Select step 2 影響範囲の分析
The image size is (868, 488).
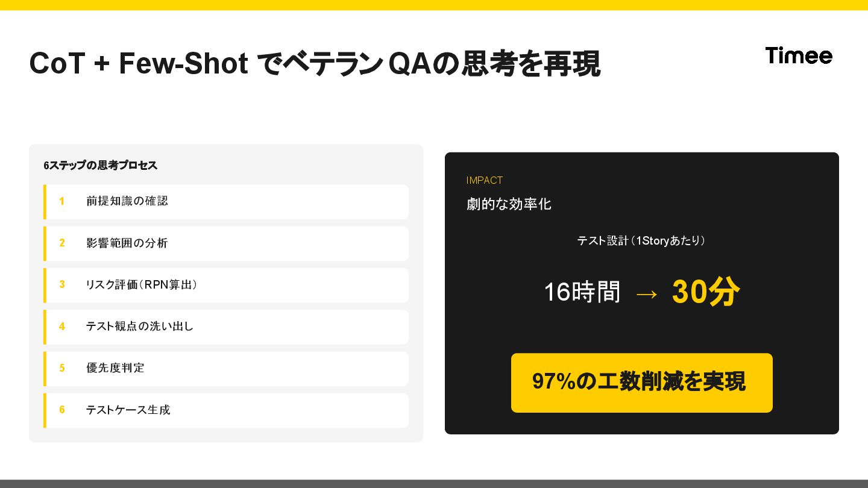point(226,243)
